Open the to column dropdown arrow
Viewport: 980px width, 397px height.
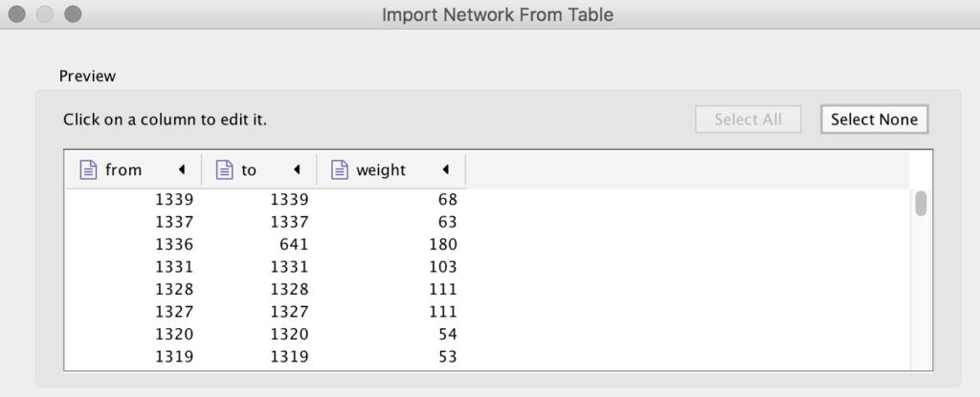297,169
